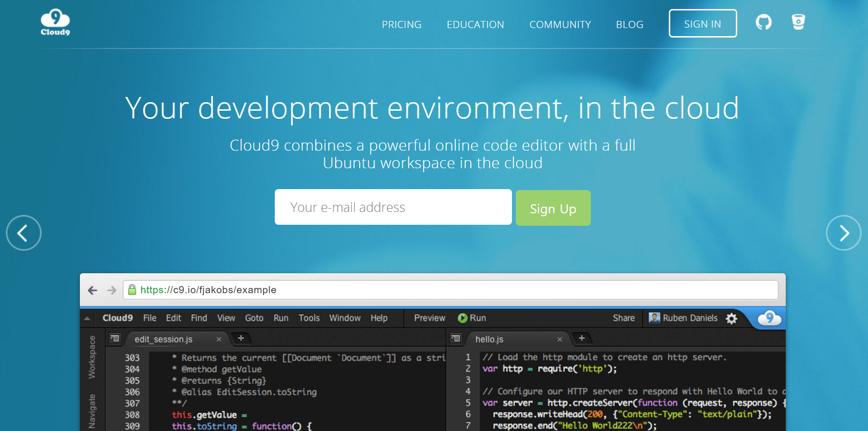Close the hello.js tab
The height and width of the screenshot is (431, 868).
coord(559,339)
